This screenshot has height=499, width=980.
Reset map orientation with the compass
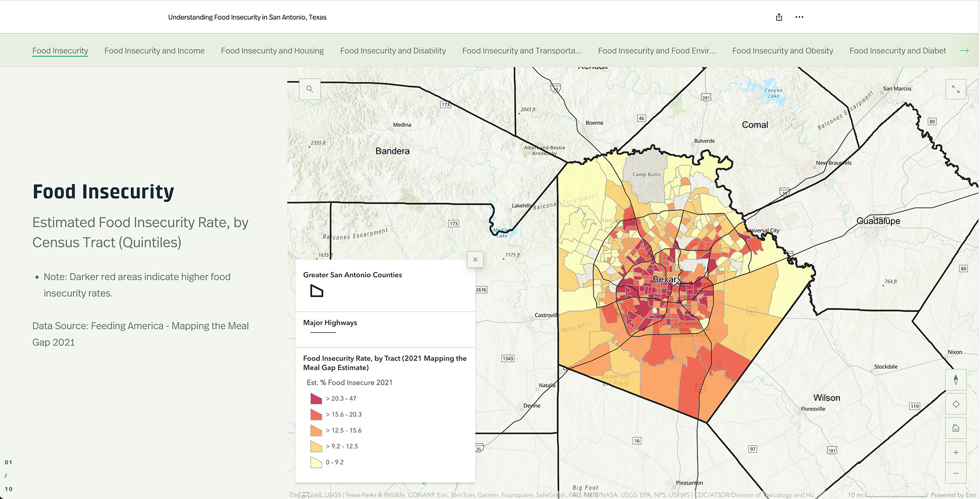pos(955,380)
